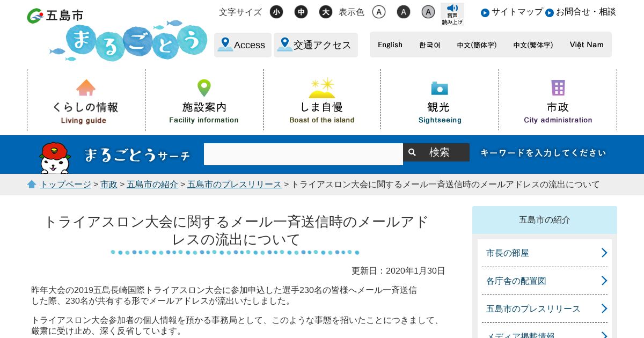Click the 五島市 logo at top left
Screen dimensions: 644x338
[x=55, y=16]
